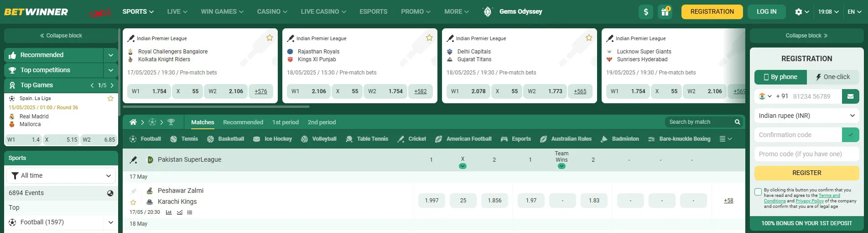This screenshot has width=868, height=233.
Task: Click the yellow REGISTRATION header button
Action: coord(712,12)
